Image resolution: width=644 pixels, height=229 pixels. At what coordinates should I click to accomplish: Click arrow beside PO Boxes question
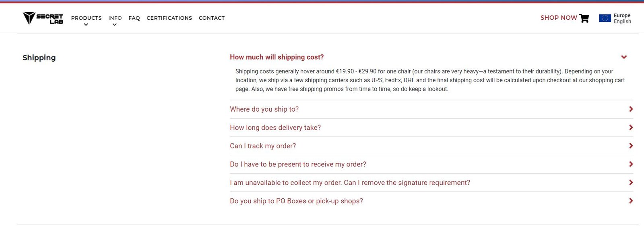coord(631,201)
